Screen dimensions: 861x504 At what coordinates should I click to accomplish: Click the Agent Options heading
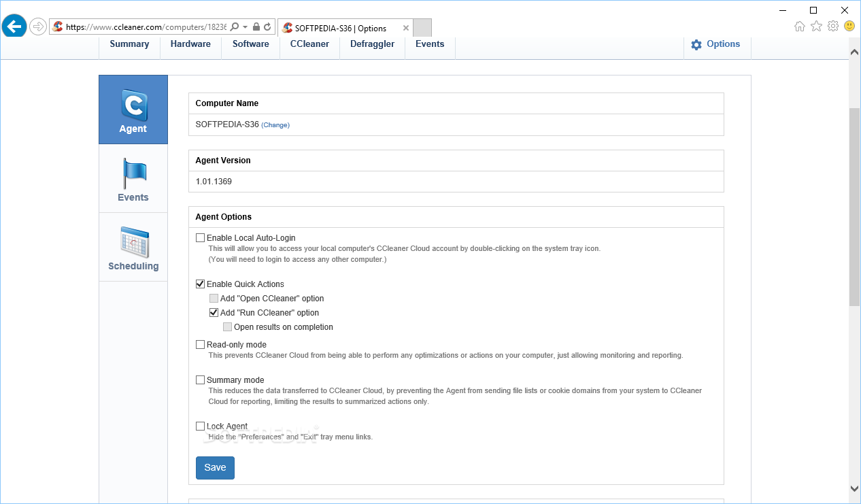[x=224, y=217]
